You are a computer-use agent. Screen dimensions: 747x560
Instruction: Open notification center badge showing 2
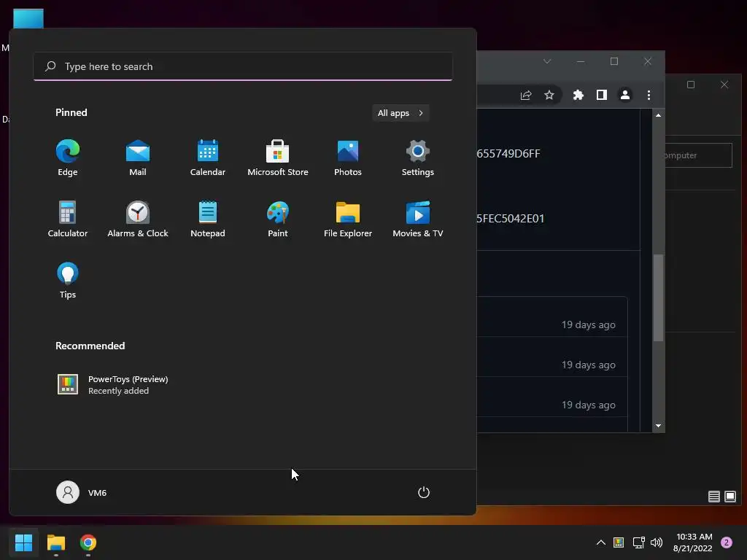[x=727, y=542]
